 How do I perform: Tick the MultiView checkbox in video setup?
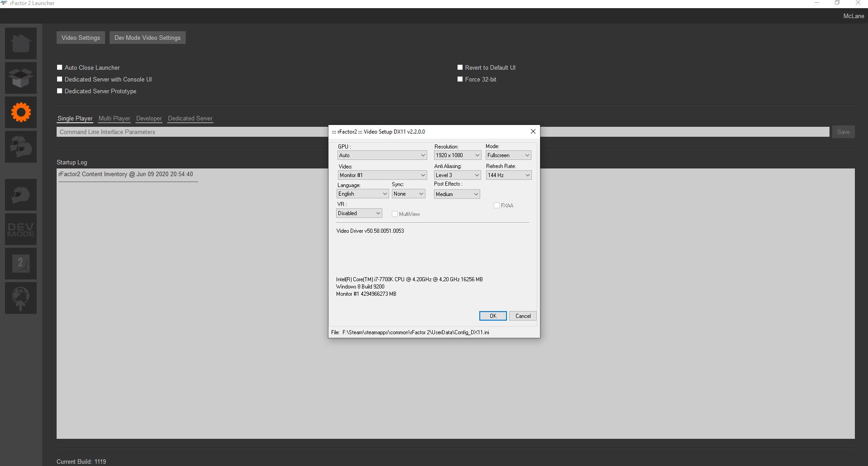[395, 214]
